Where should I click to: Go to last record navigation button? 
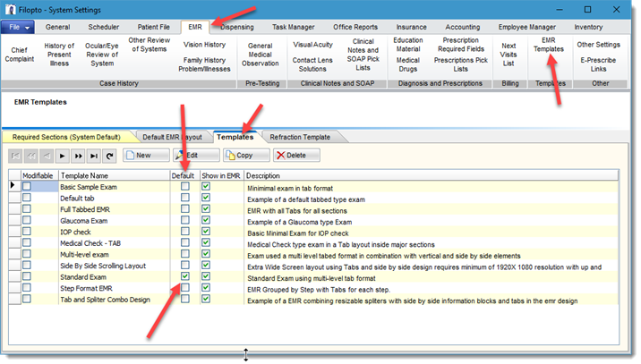pyautogui.click(x=94, y=156)
